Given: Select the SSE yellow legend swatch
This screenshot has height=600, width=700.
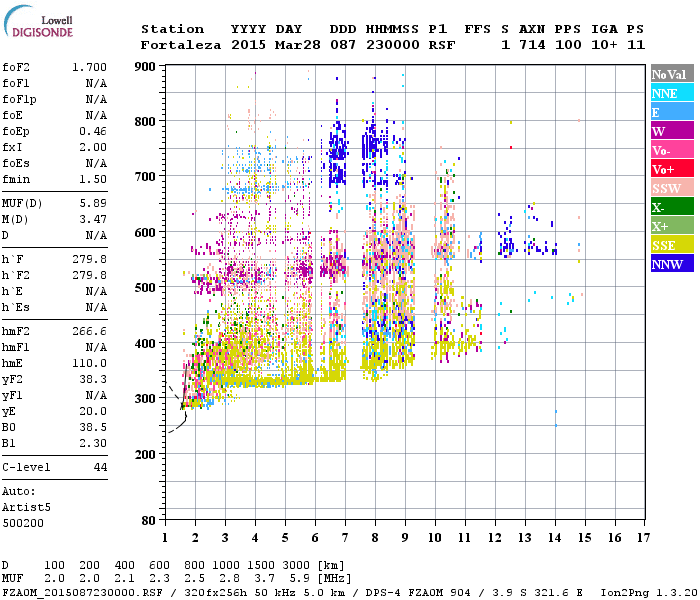Looking at the screenshot, I should (672, 245).
